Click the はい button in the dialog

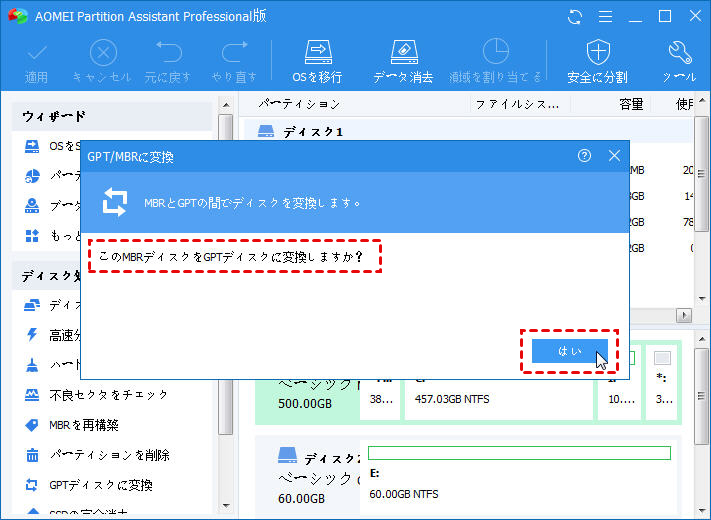click(570, 351)
